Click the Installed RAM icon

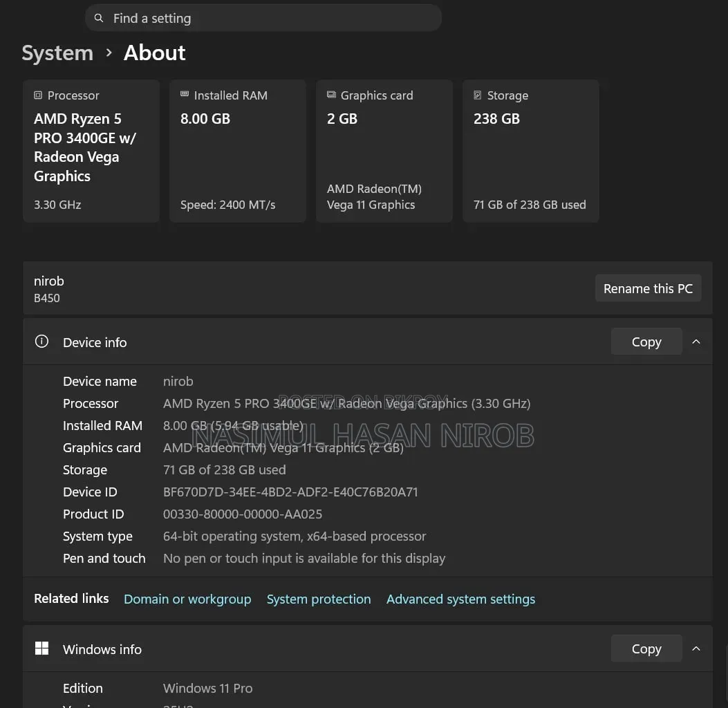(x=185, y=94)
